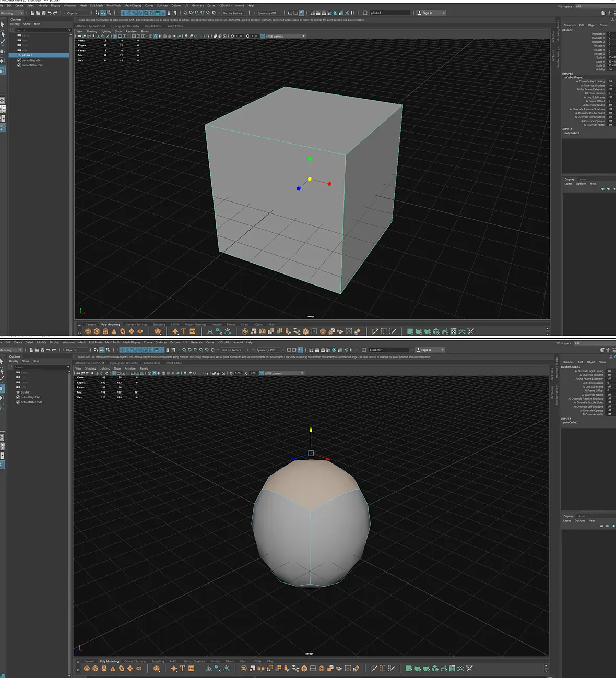Click the Type (T) shelf icon in bottom window
The width and height of the screenshot is (616, 678).
pos(183,669)
